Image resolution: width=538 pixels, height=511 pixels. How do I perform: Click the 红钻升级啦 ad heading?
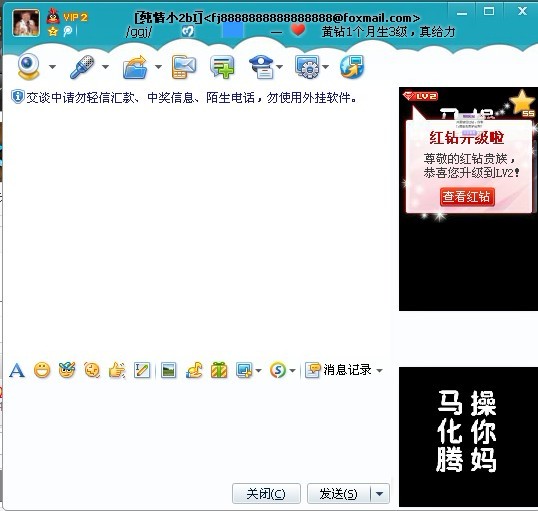click(467, 138)
